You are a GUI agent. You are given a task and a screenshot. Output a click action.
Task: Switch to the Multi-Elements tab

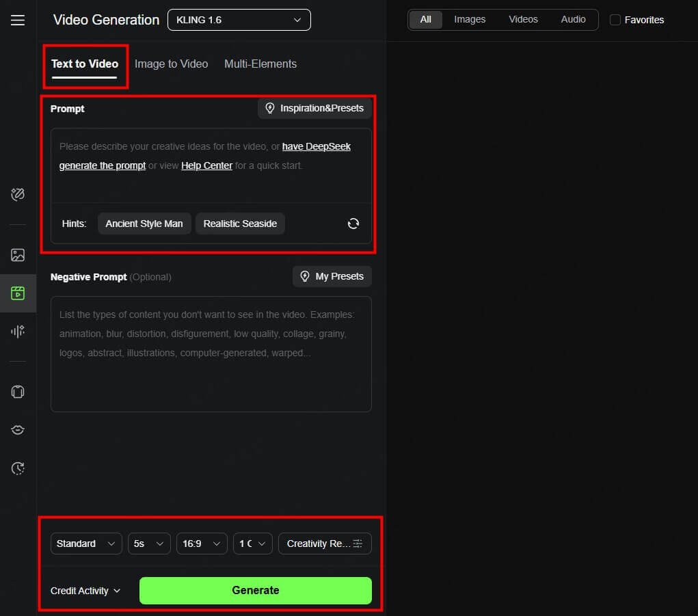point(260,64)
